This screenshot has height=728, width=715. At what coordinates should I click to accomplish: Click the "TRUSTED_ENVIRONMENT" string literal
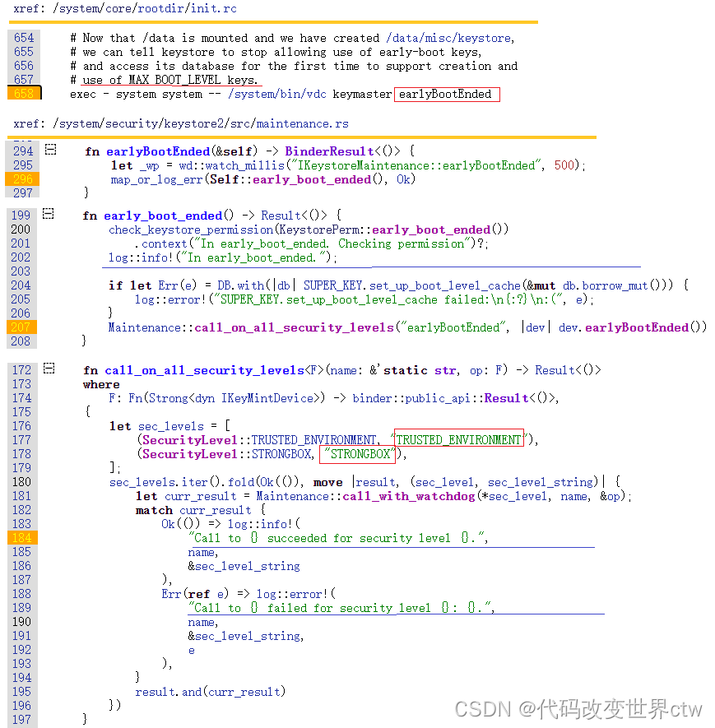point(459,439)
